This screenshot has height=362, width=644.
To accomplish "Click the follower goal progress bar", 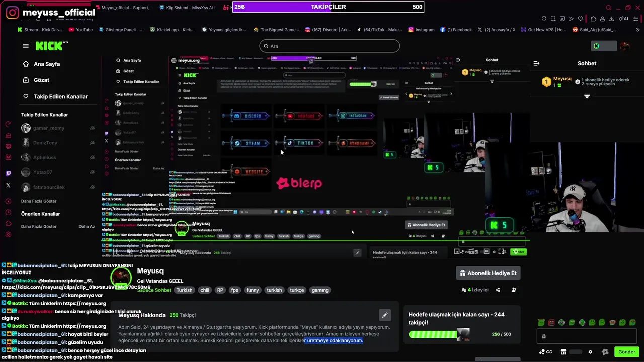I will point(439,334).
